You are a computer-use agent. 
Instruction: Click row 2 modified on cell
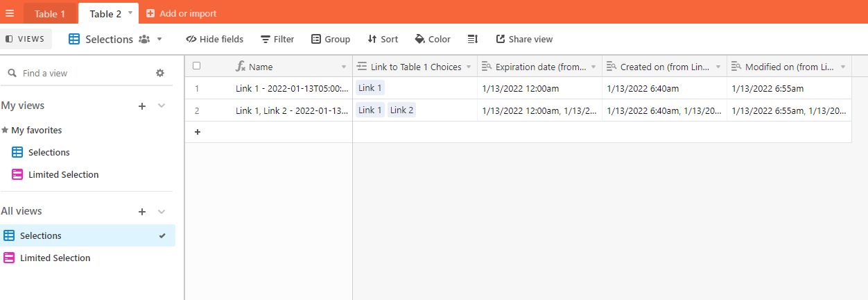(x=789, y=110)
